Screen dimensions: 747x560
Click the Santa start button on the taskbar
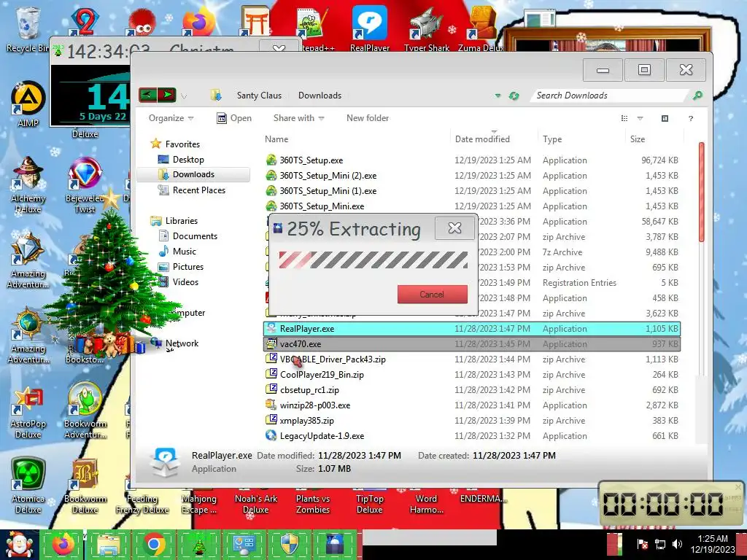19,545
